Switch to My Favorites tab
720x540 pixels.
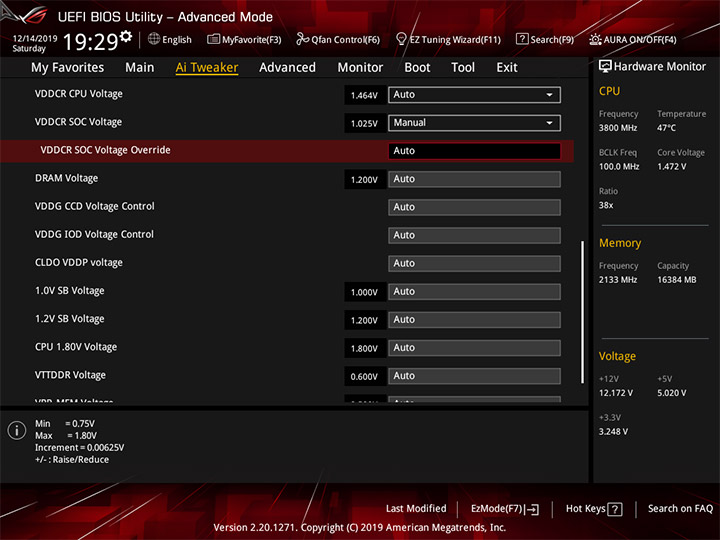pyautogui.click(x=68, y=68)
